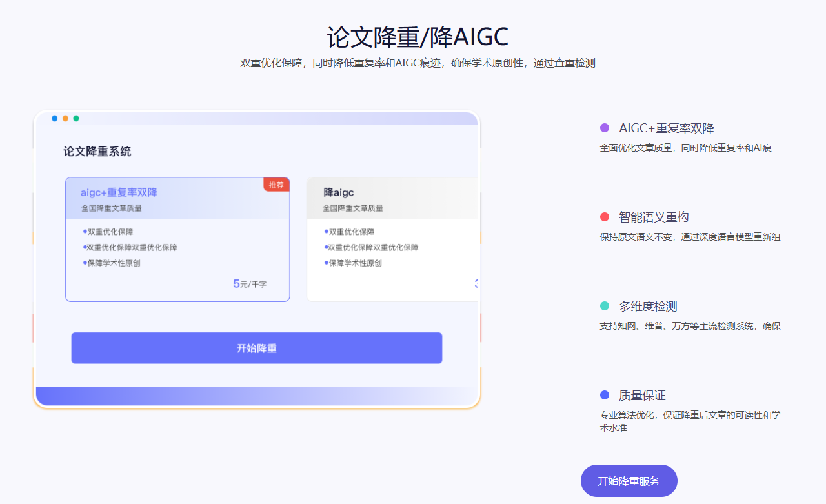This screenshot has width=826, height=504.
Task: Click the teal dot beside 多维度检测
Action: pos(605,306)
